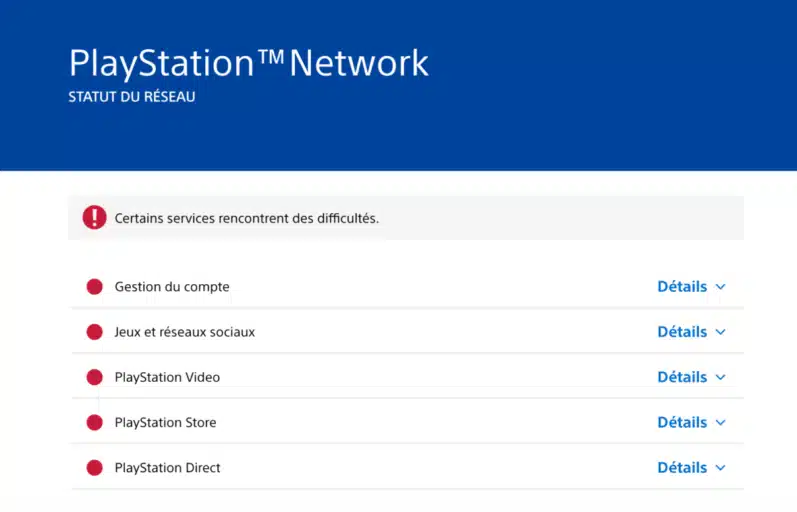Click the service difficulties alert message

tap(247, 218)
